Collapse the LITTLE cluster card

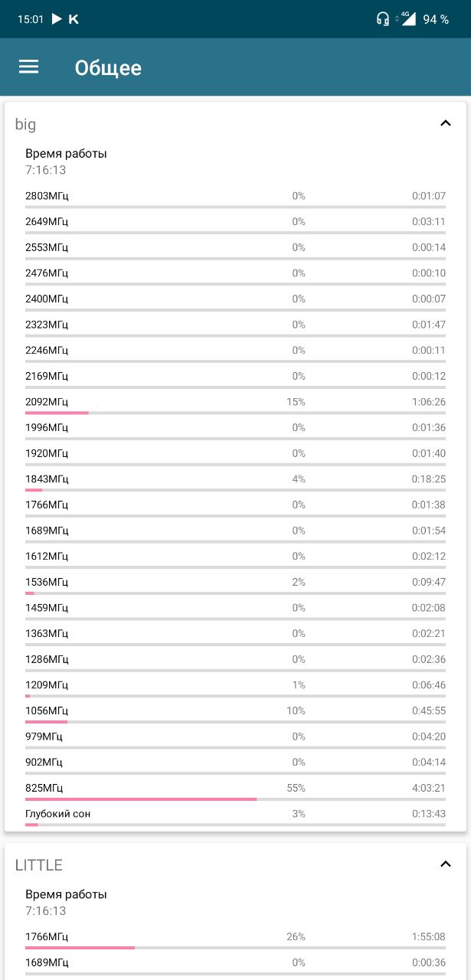pos(446,864)
